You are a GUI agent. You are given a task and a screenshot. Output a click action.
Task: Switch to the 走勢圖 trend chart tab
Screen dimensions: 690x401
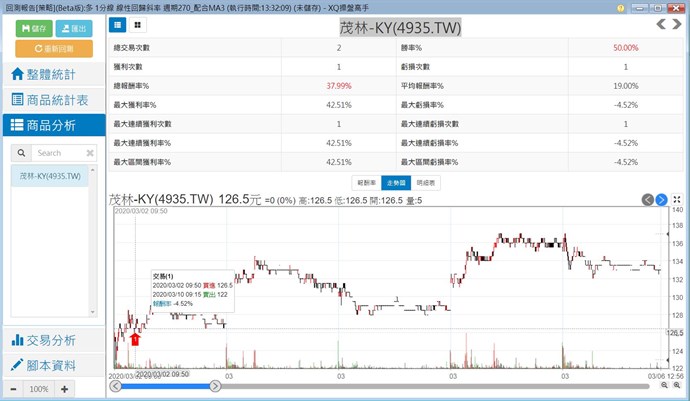[396, 183]
